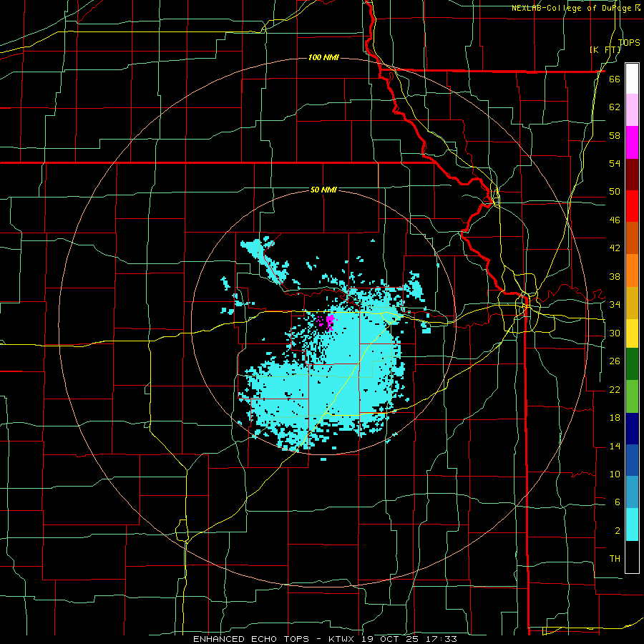
Task: Click the legend value '42'
Action: [615, 248]
